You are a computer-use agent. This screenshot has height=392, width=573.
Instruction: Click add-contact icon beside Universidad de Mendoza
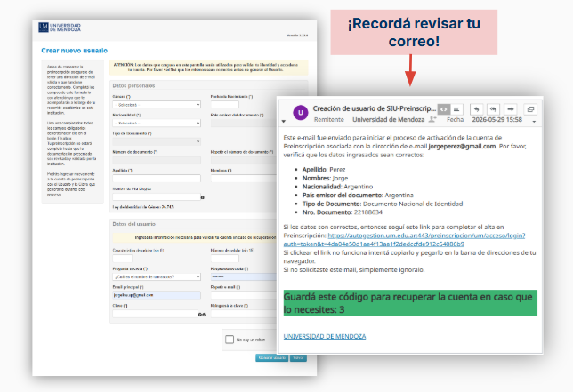432,119
